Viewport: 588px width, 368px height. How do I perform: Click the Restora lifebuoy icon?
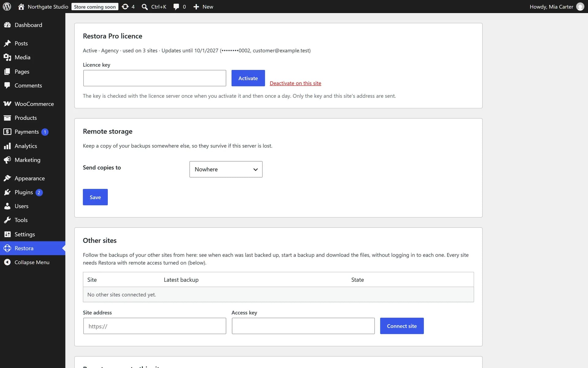click(x=7, y=248)
